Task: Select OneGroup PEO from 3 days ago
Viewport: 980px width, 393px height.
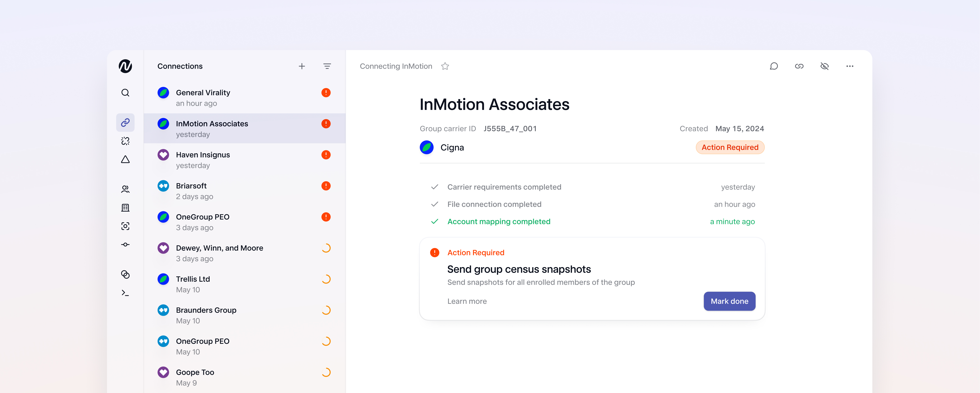Action: point(245,222)
